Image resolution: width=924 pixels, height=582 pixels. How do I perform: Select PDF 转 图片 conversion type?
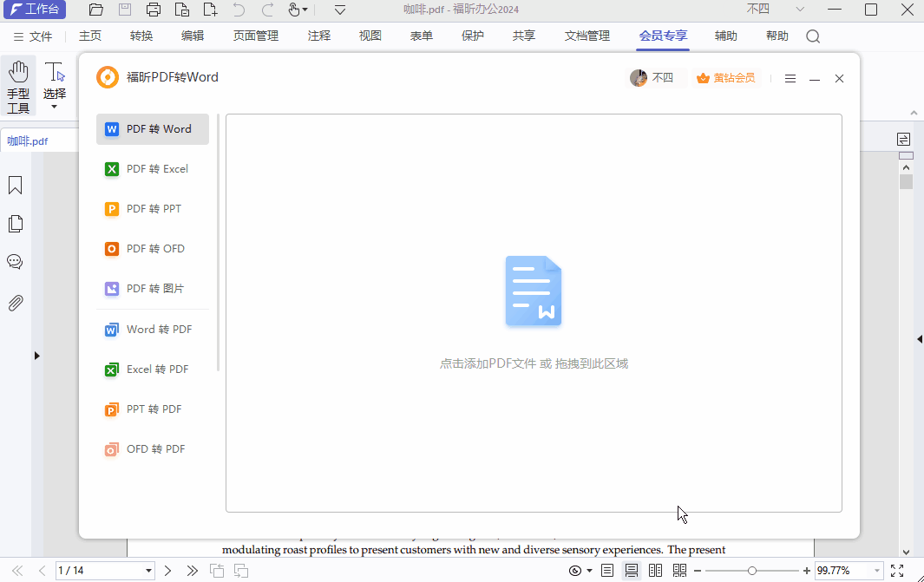[152, 288]
